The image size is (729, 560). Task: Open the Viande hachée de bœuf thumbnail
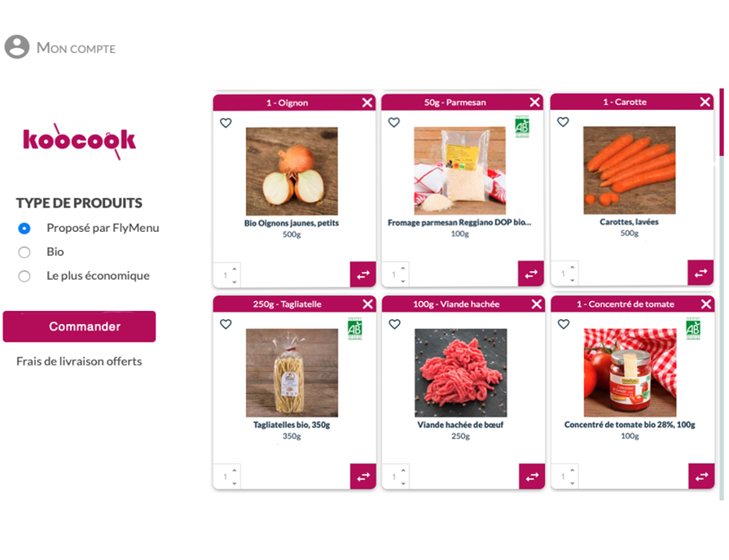461,373
